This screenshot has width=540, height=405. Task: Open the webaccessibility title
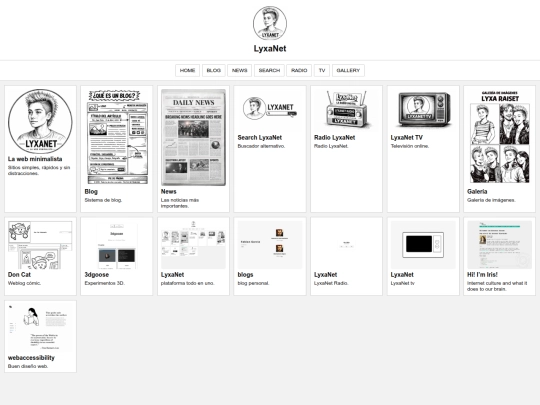point(31,358)
